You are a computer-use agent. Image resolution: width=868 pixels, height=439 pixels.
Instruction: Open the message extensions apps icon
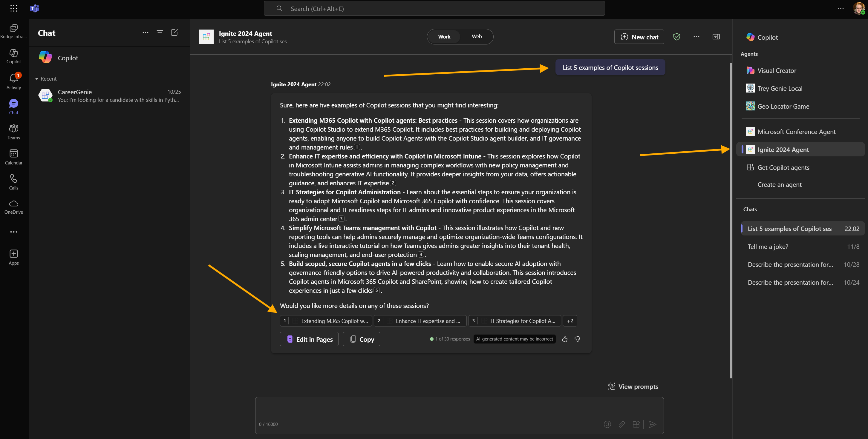coord(636,424)
